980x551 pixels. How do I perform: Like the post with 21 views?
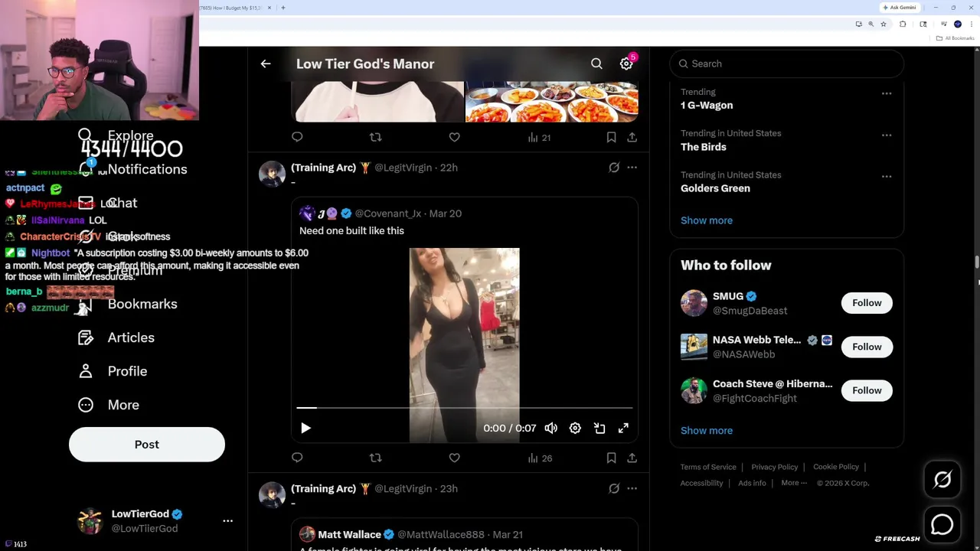coord(454,137)
